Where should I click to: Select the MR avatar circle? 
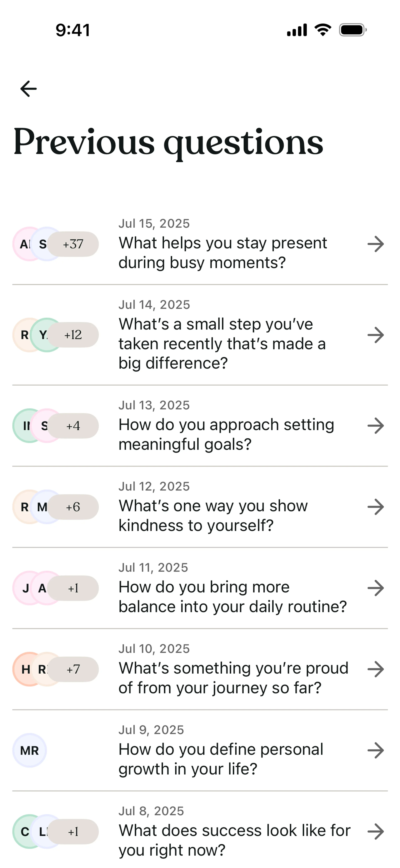coord(30,750)
